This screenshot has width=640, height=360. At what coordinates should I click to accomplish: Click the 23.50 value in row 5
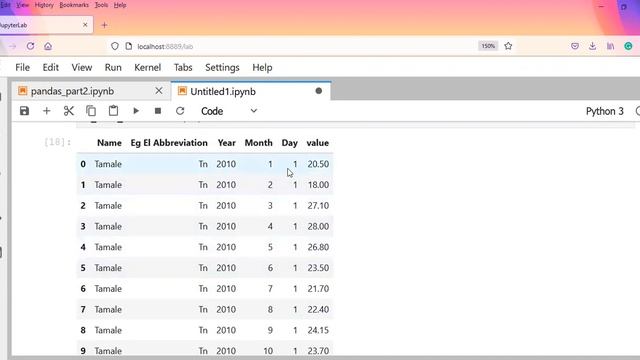pos(318,268)
